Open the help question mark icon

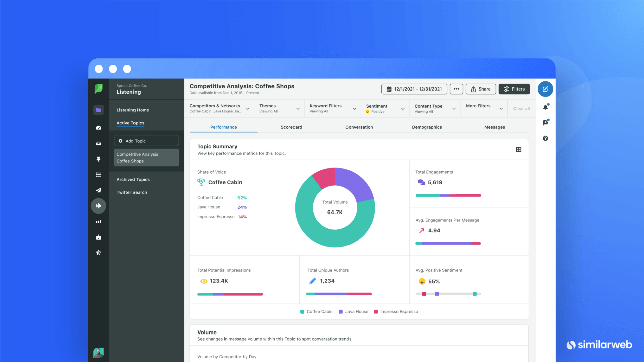point(545,138)
